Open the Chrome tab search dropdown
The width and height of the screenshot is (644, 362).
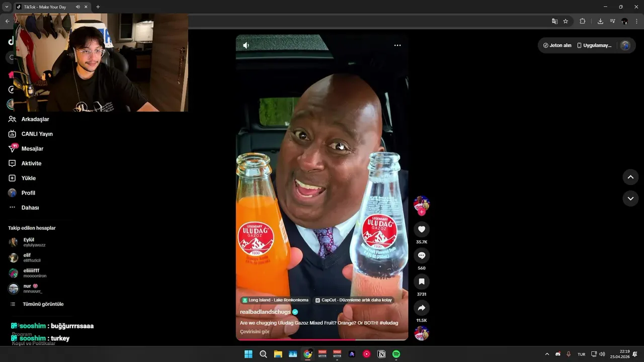pyautogui.click(x=7, y=7)
